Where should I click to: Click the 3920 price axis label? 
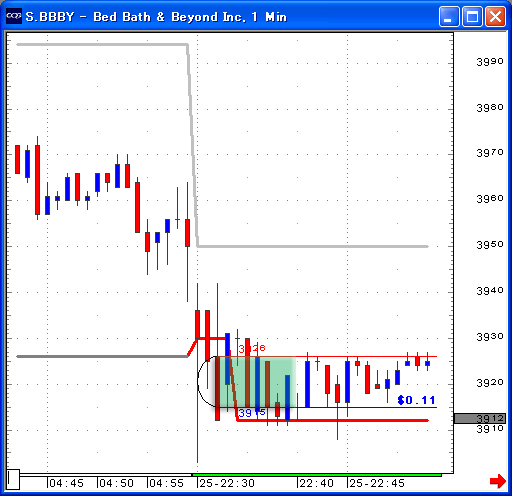tap(490, 382)
